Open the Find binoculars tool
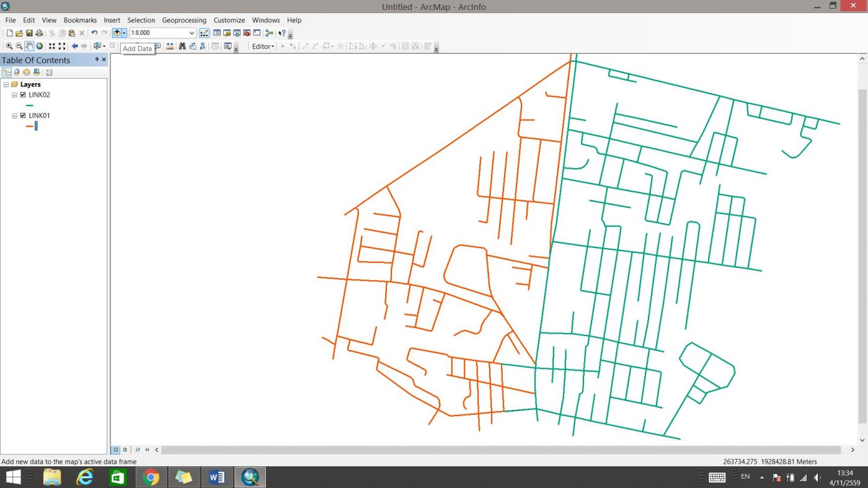Viewport: 868px width, 488px height. point(182,47)
